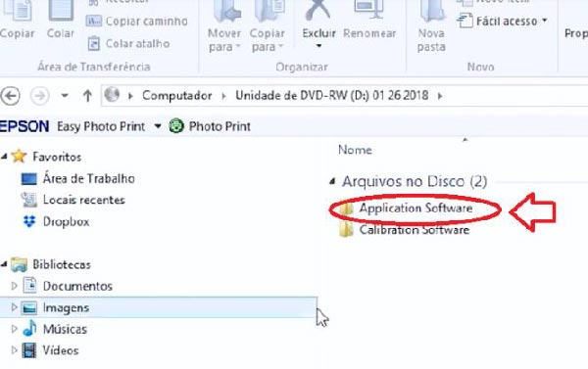Sort by the Nome column header
Viewport: 588px width, 369px height.
coord(355,150)
